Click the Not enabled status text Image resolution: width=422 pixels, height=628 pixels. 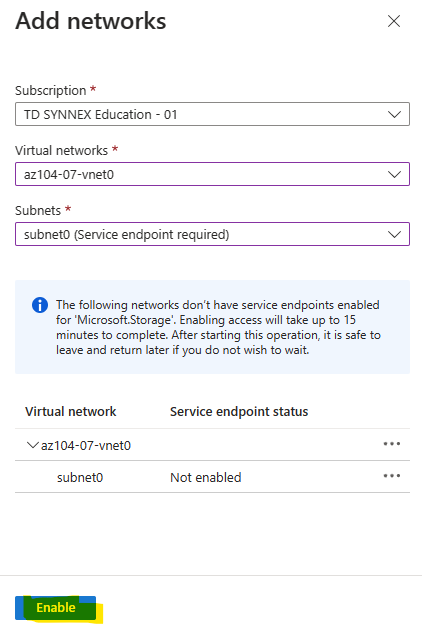[x=206, y=477]
